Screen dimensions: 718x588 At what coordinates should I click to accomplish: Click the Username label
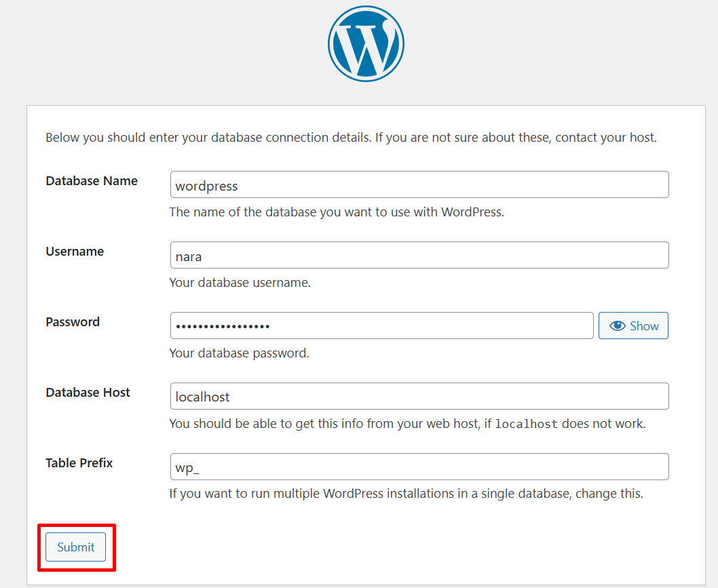(75, 251)
